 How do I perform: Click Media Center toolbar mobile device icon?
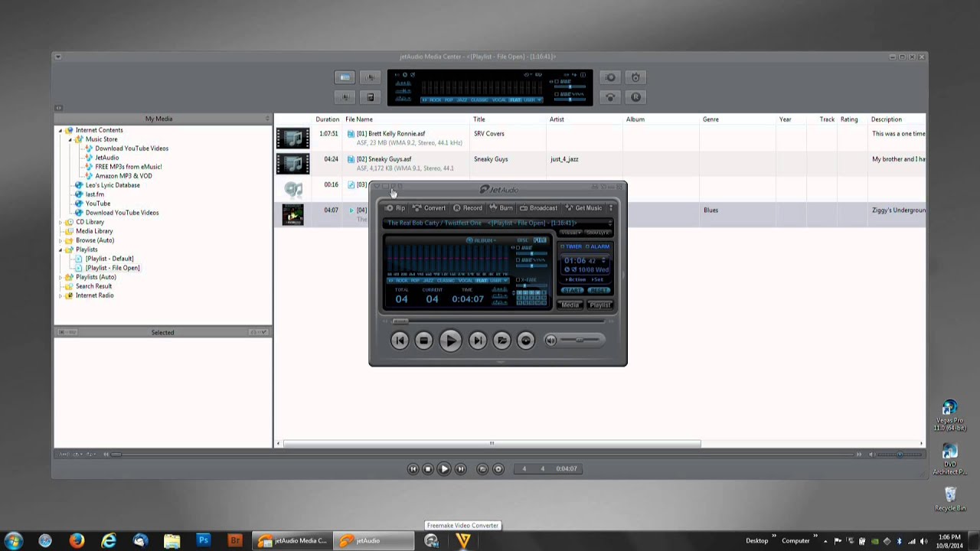[371, 97]
